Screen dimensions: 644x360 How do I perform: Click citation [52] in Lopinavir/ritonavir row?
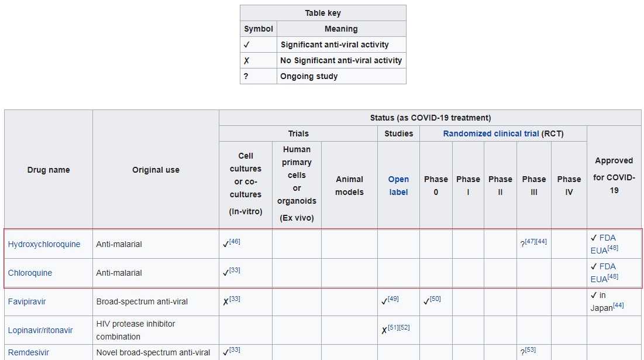click(404, 327)
